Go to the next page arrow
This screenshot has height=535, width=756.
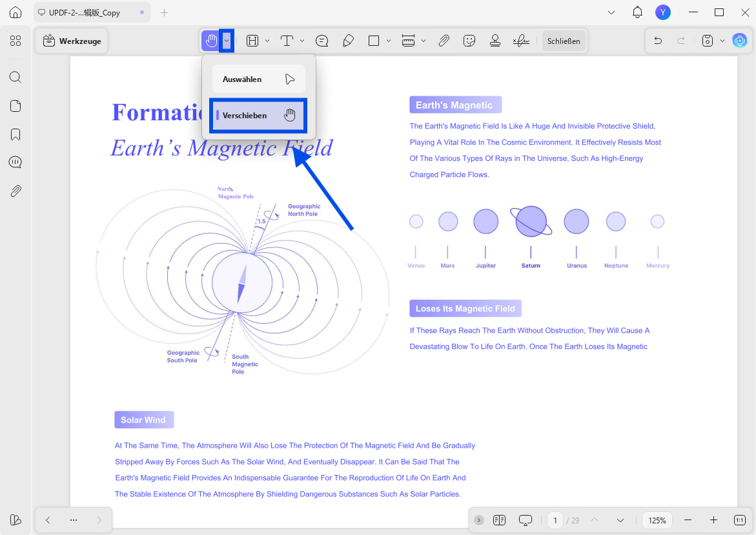pyautogui.click(x=620, y=520)
